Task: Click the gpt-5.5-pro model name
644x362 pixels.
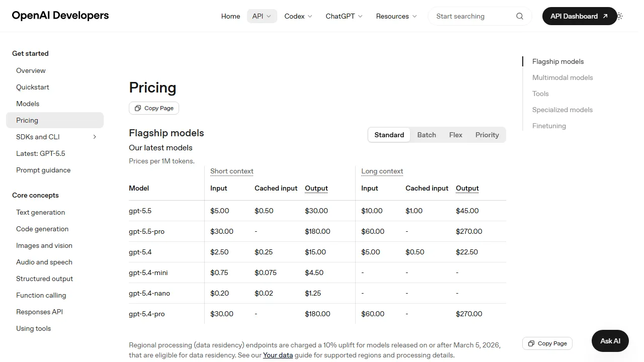Action: (146, 231)
